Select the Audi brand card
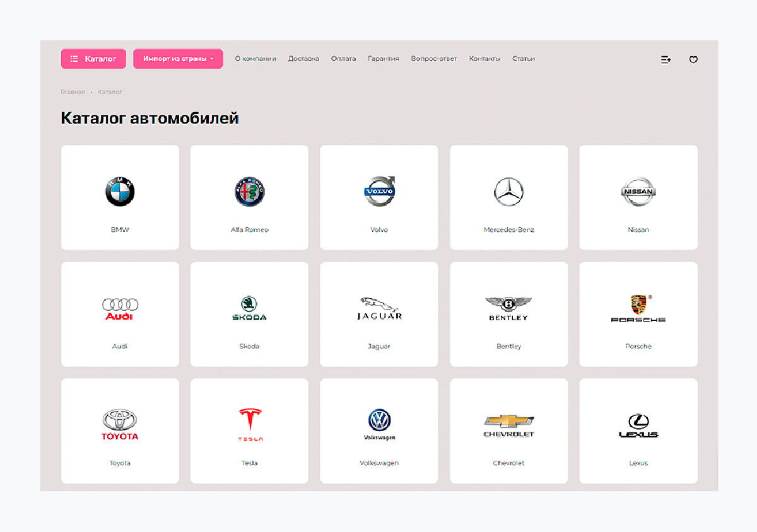 coord(120,314)
